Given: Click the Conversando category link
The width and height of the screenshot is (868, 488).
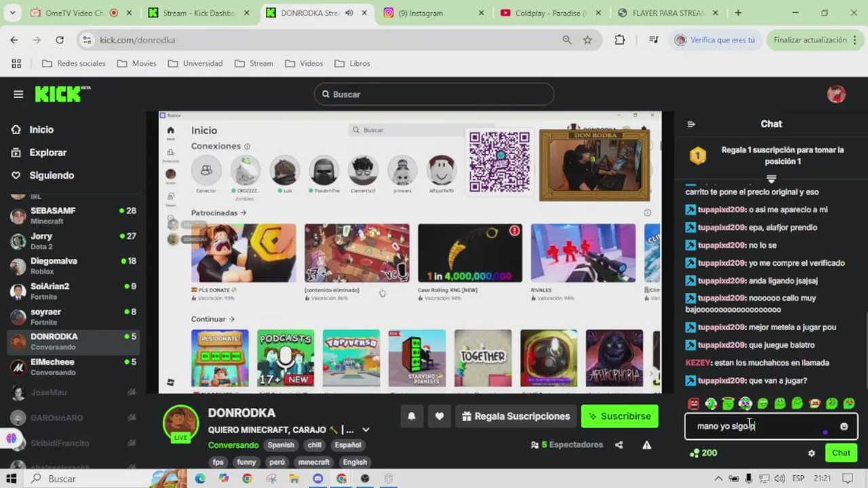Looking at the screenshot, I should point(233,445).
